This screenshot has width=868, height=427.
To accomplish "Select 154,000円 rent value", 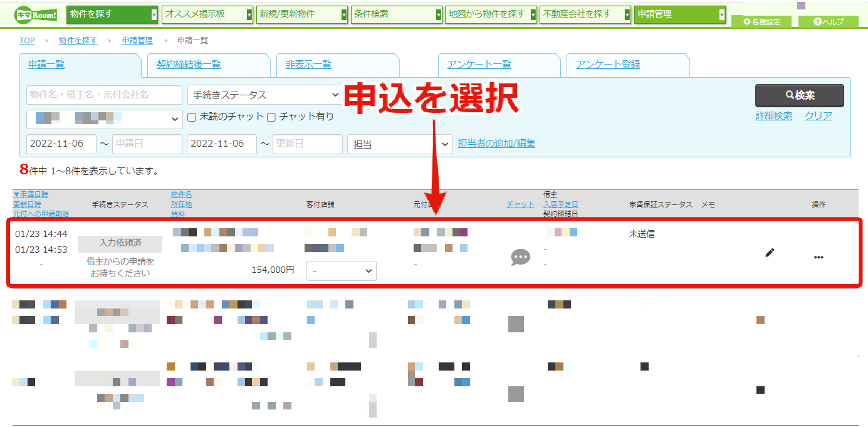I will point(273,270).
